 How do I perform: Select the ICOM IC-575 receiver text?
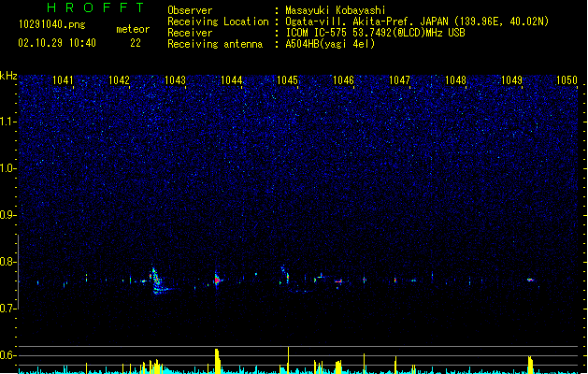(376, 33)
